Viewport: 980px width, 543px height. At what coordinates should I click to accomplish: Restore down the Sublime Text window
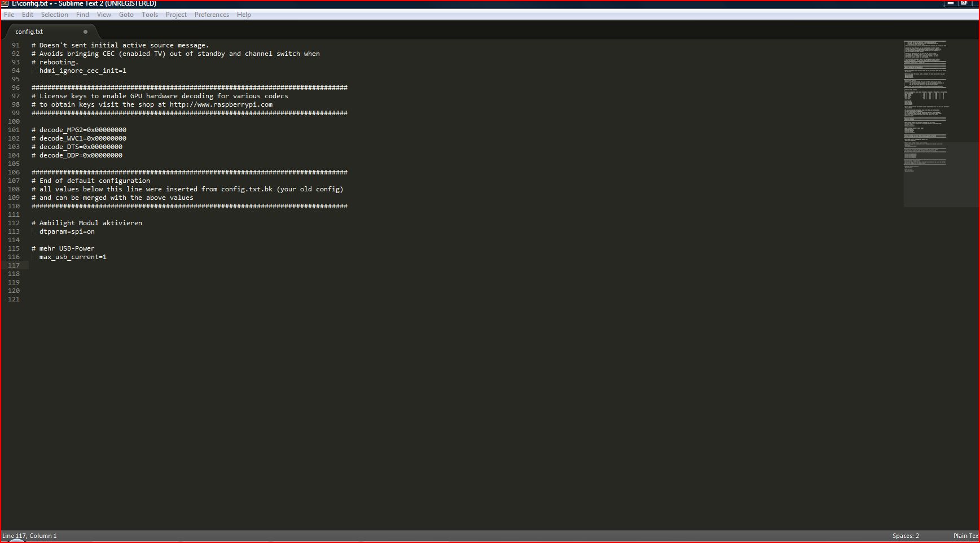[x=964, y=3]
